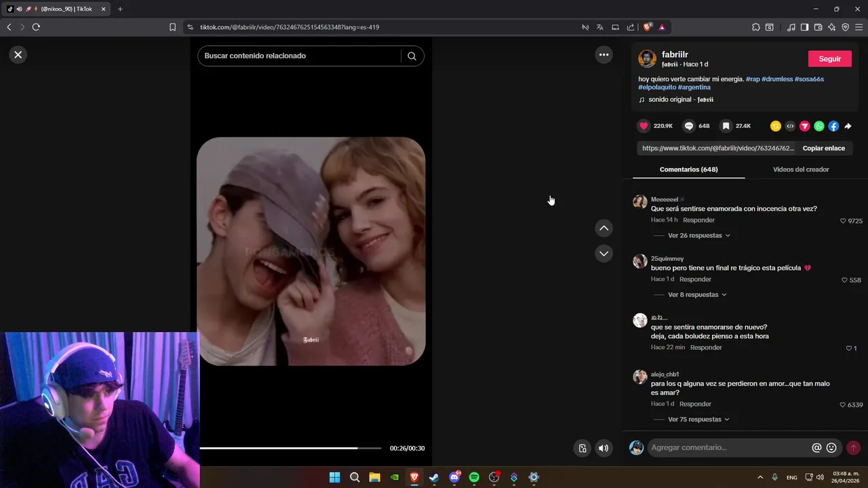Share to Facebook
This screenshot has width=868, height=488.
tap(833, 126)
